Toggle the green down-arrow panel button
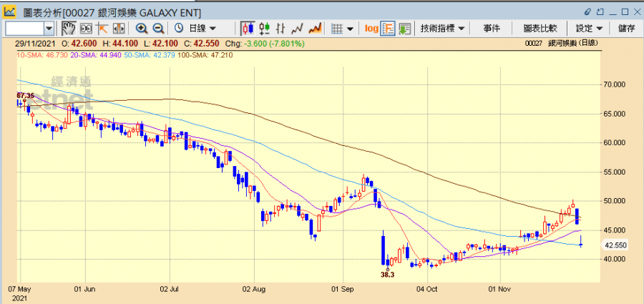 tap(404, 29)
